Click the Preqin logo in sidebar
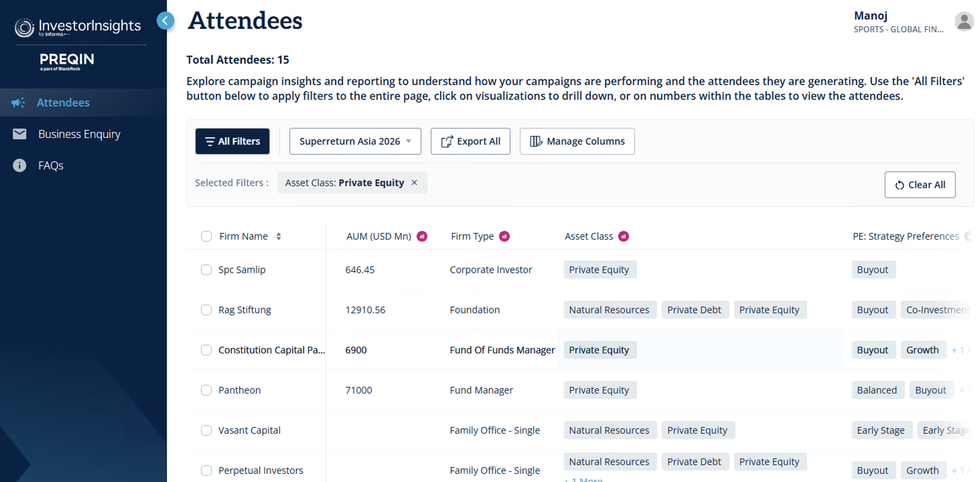Image resolution: width=980 pixels, height=482 pixels. [67, 61]
